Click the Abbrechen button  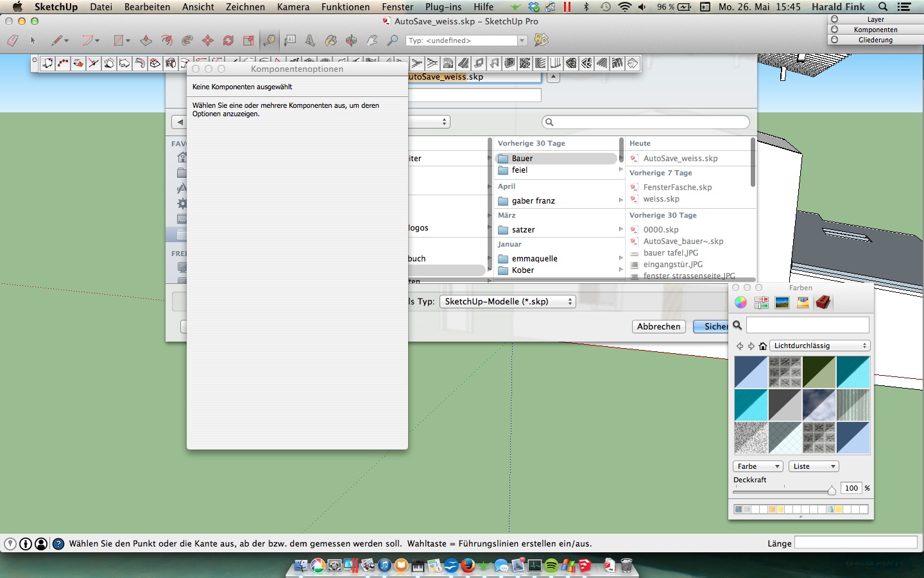[x=658, y=326]
